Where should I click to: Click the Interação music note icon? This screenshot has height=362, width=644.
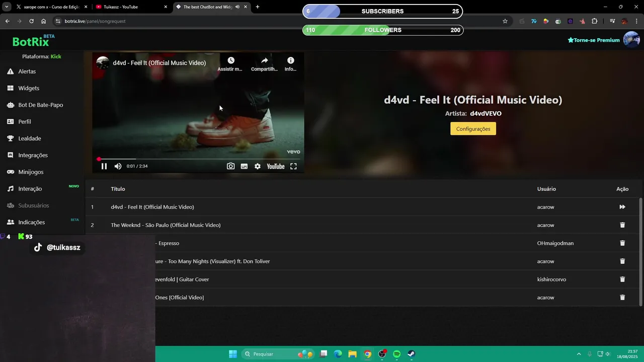[10, 189]
